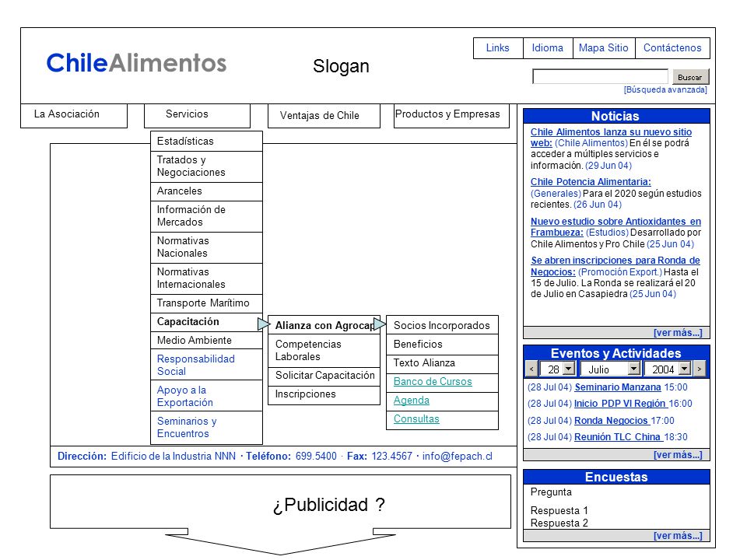Open Consultas link in submenu
The height and width of the screenshot is (560, 747).
[x=416, y=419]
